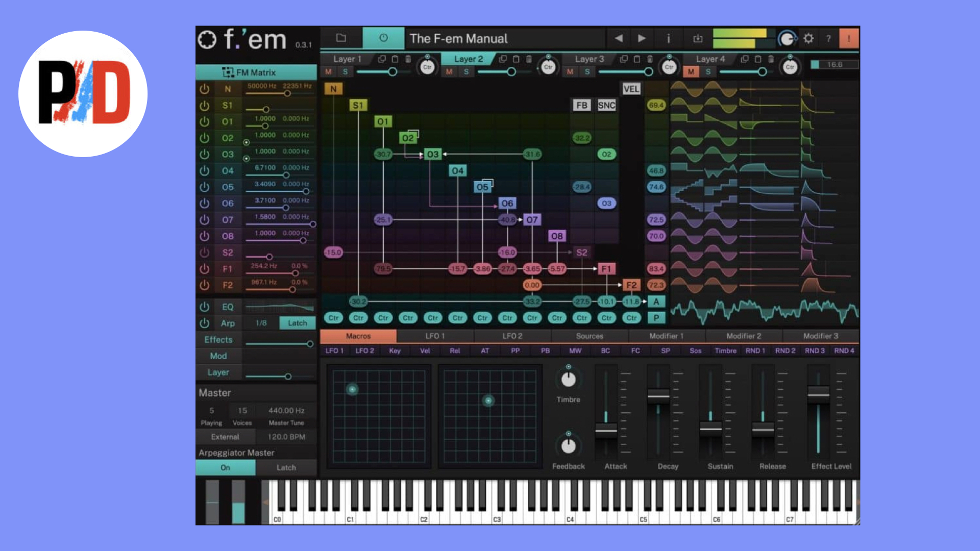
Task: Click the master volume knob in top bar
Action: pyautogui.click(x=787, y=38)
